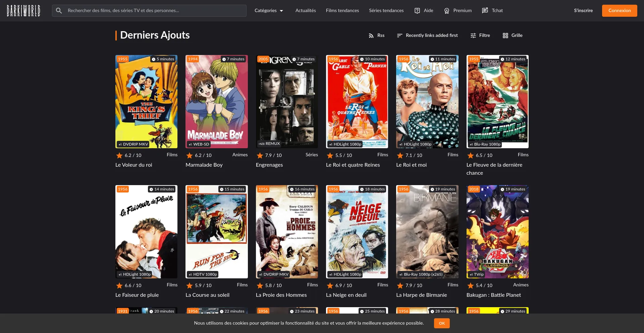Open title La Neige en deuil
This screenshot has width=644, height=333.
click(346, 295)
